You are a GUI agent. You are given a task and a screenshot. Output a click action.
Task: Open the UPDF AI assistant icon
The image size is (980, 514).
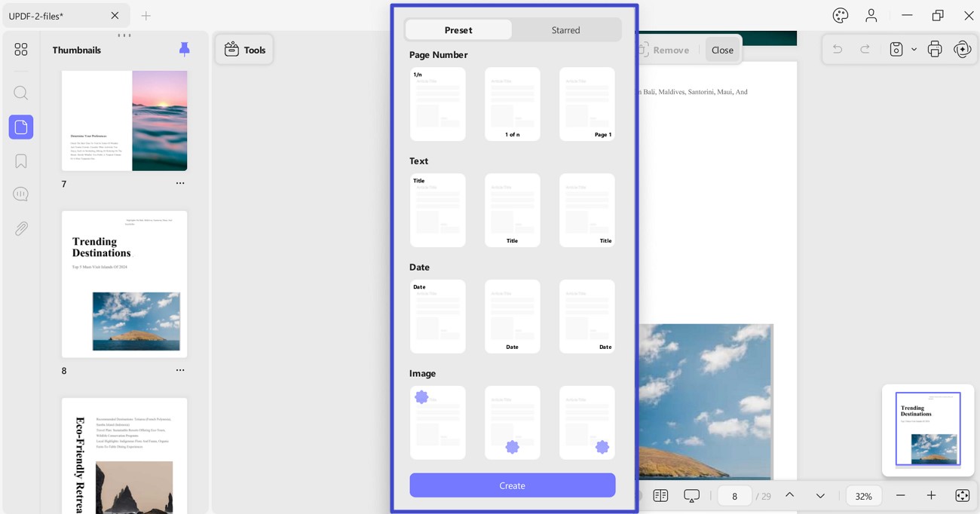963,50
